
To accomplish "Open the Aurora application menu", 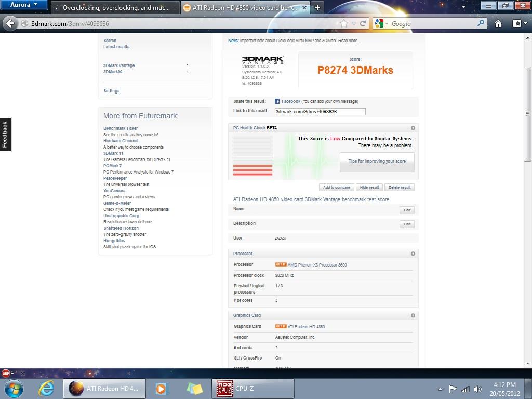I will [24, 5].
